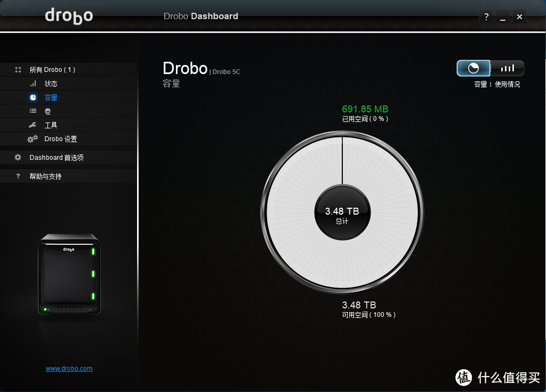Open Drobo 设置 page
The image size is (546, 392).
(x=69, y=139)
